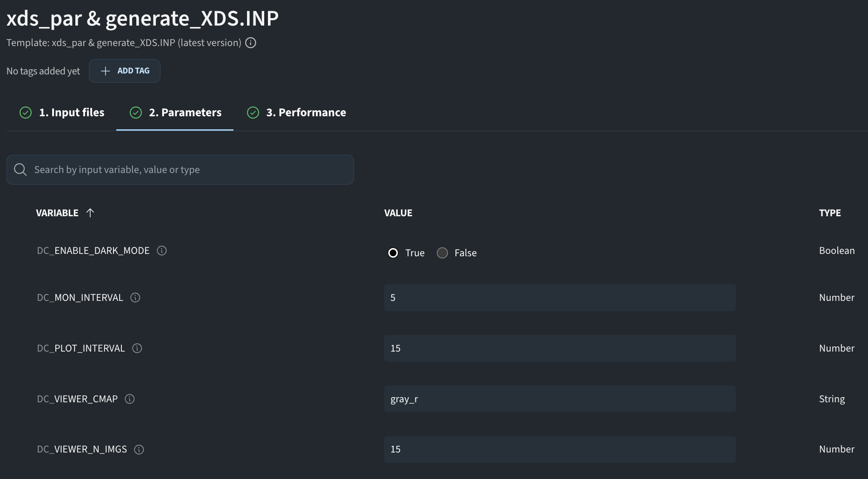Click the Template latest version text
The image size is (868, 479).
click(124, 43)
